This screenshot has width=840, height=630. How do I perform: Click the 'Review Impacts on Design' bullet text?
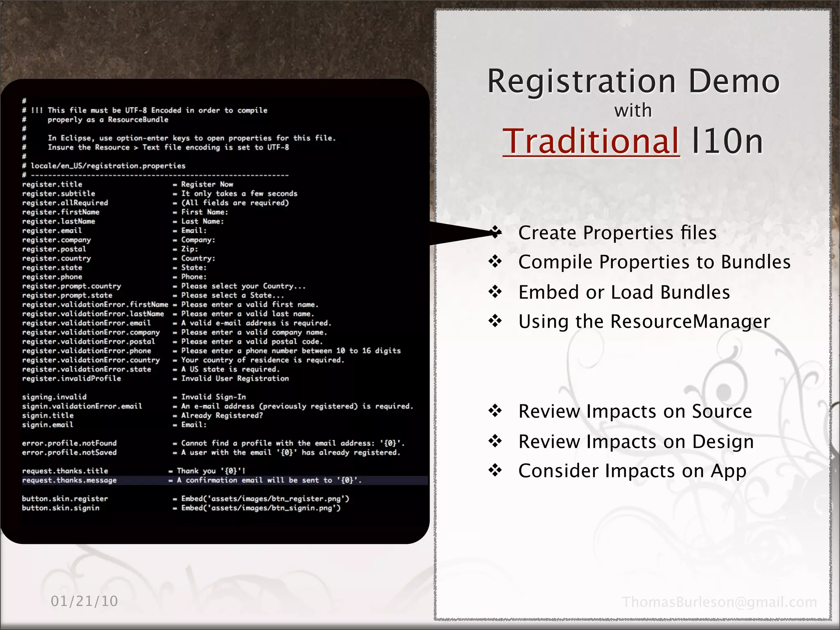pyautogui.click(x=636, y=442)
